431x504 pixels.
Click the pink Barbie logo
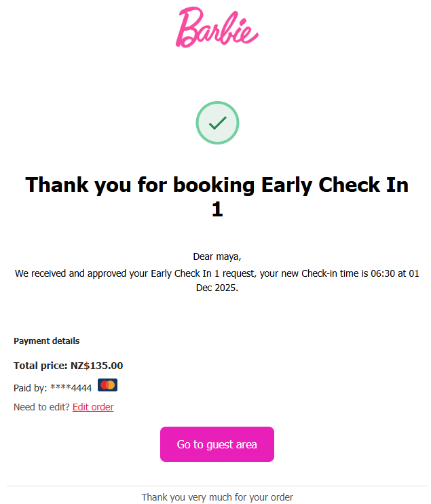coord(217,28)
